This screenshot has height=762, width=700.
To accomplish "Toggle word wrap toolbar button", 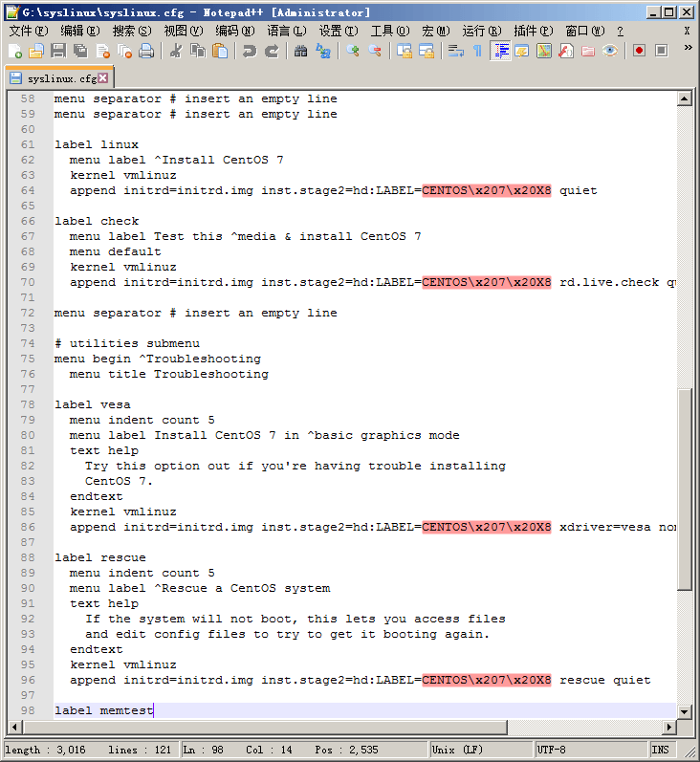I will click(456, 52).
